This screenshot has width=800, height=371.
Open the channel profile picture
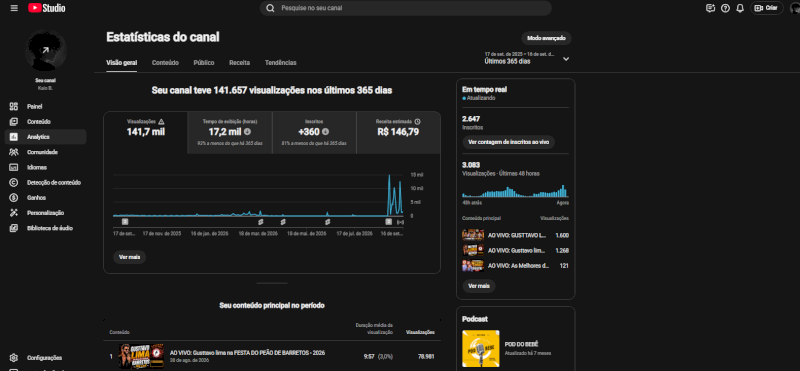point(45,50)
